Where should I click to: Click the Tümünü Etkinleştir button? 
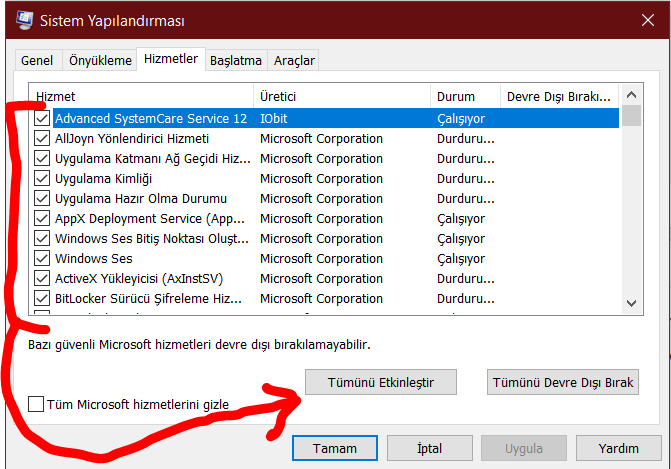tap(379, 382)
